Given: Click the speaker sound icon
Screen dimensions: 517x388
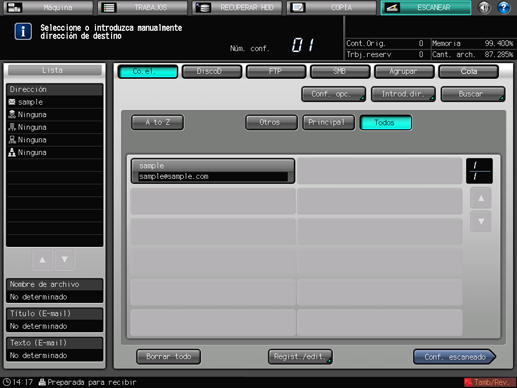Looking at the screenshot, I should tap(484, 7).
